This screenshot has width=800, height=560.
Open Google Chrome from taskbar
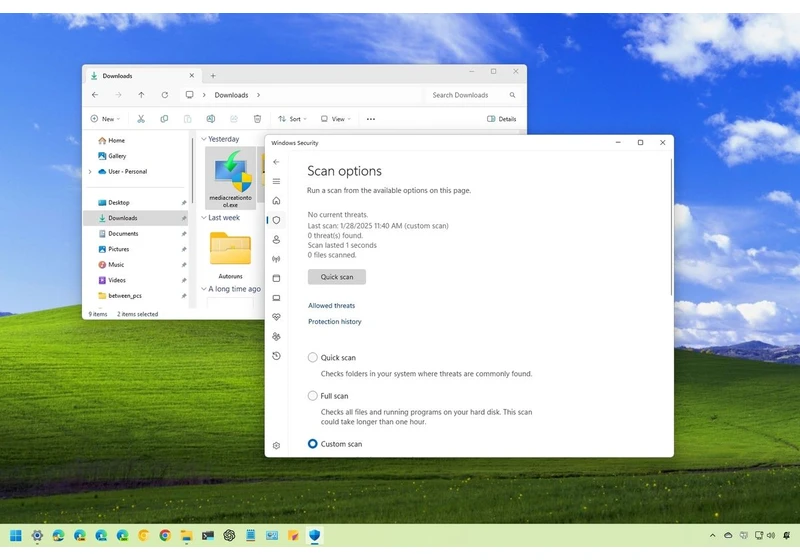(165, 535)
